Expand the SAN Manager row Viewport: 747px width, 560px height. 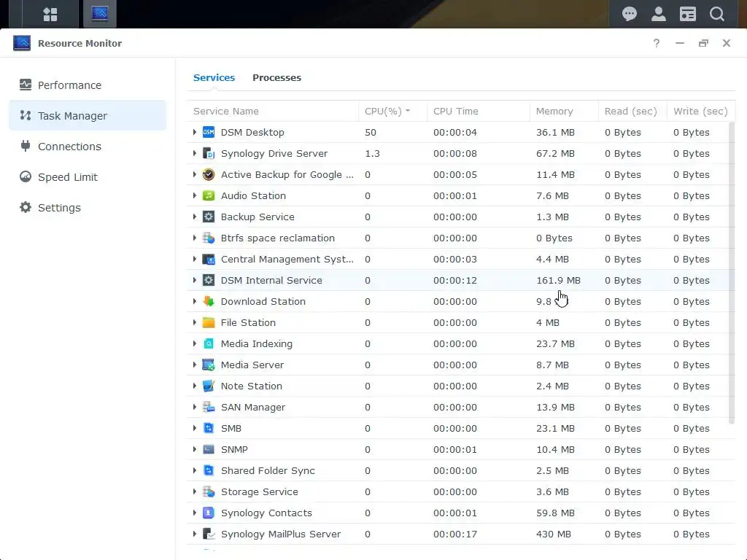point(194,407)
